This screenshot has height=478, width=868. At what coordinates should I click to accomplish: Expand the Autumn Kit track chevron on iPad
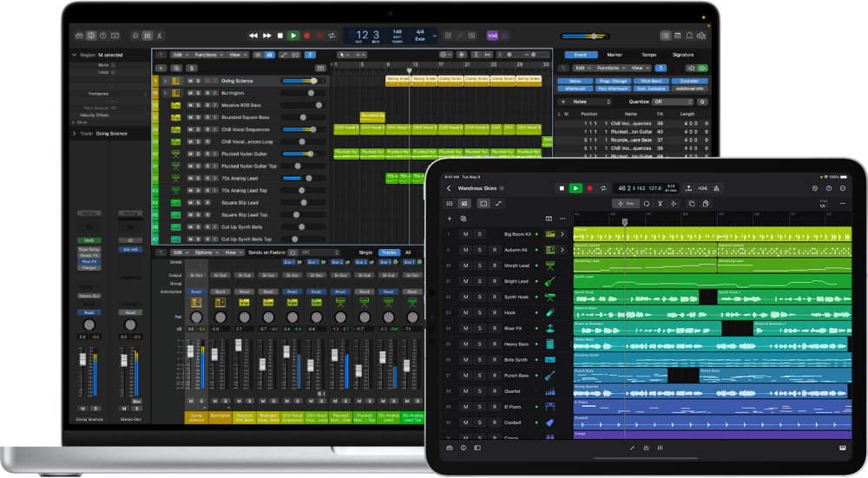point(562,250)
